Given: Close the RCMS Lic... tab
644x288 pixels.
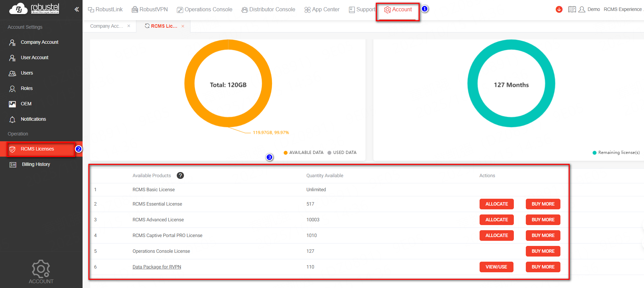Looking at the screenshot, I should click(x=183, y=26).
